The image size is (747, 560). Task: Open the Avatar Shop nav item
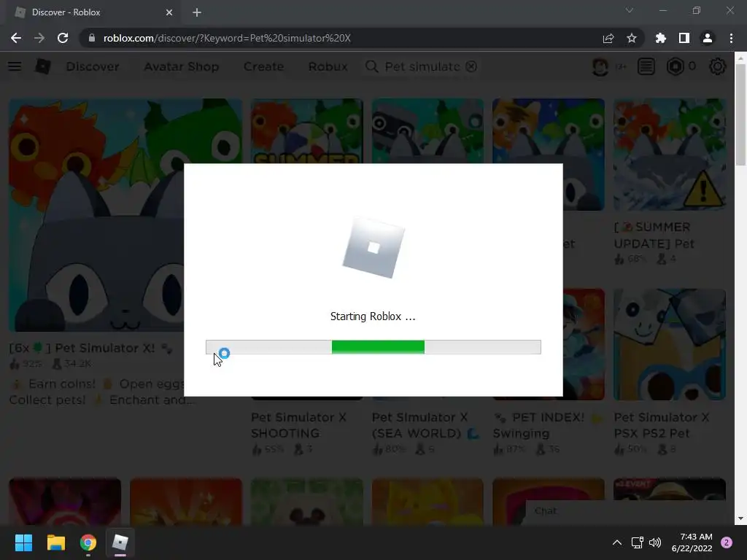tap(182, 66)
